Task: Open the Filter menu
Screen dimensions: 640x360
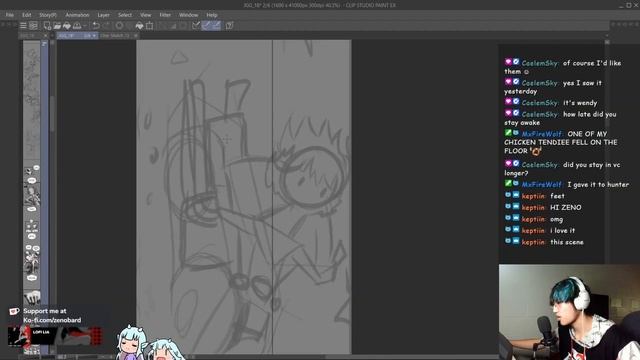Action: pos(165,15)
